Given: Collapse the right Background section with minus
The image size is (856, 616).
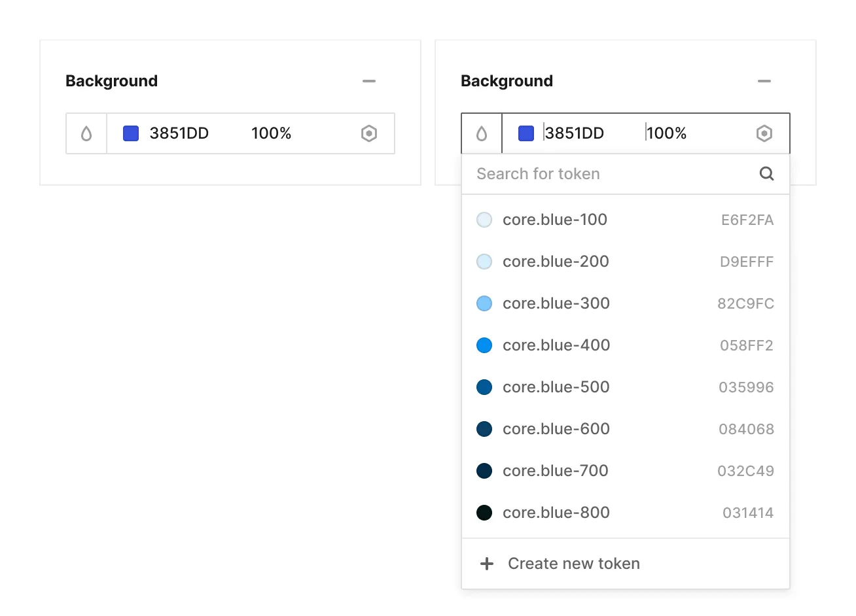Looking at the screenshot, I should [x=764, y=81].
